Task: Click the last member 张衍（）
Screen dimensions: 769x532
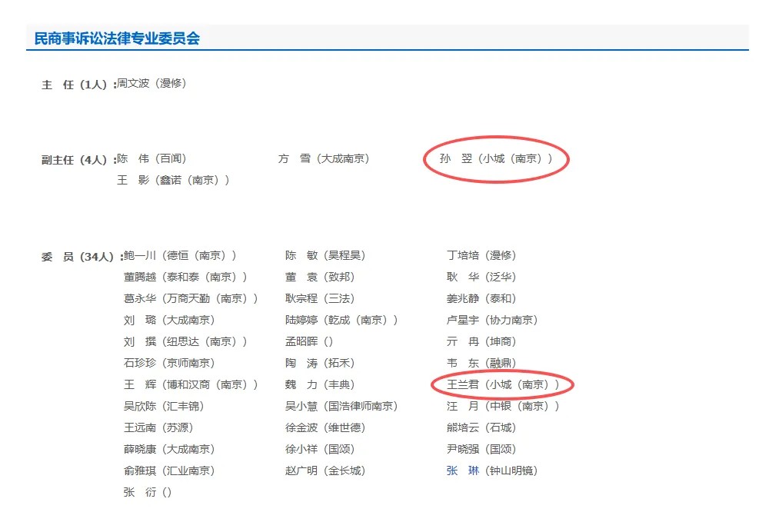Action: (148, 492)
